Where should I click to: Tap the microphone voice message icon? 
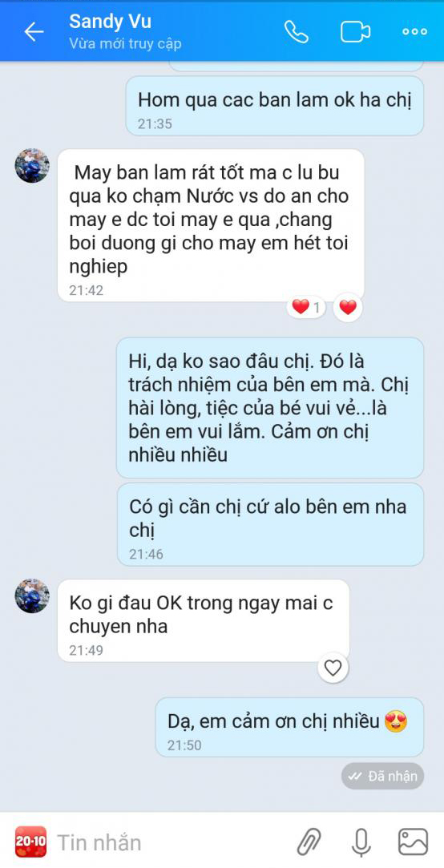tap(361, 842)
